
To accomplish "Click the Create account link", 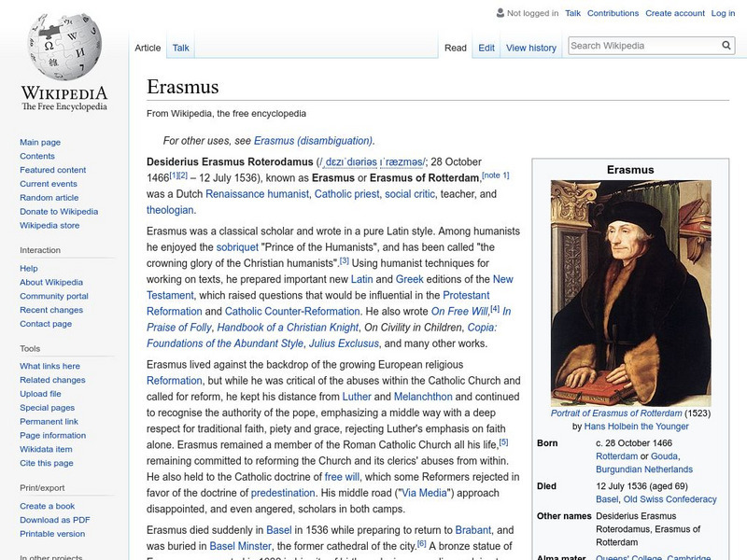I will point(674,14).
